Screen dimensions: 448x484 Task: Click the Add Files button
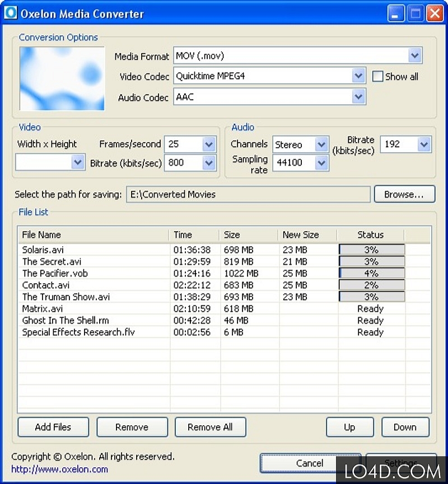point(53,427)
